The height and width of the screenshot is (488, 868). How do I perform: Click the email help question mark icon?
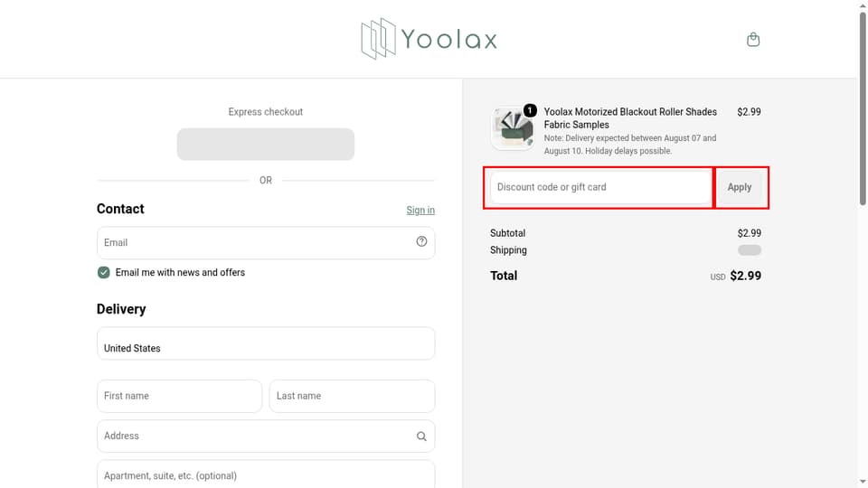click(x=421, y=242)
